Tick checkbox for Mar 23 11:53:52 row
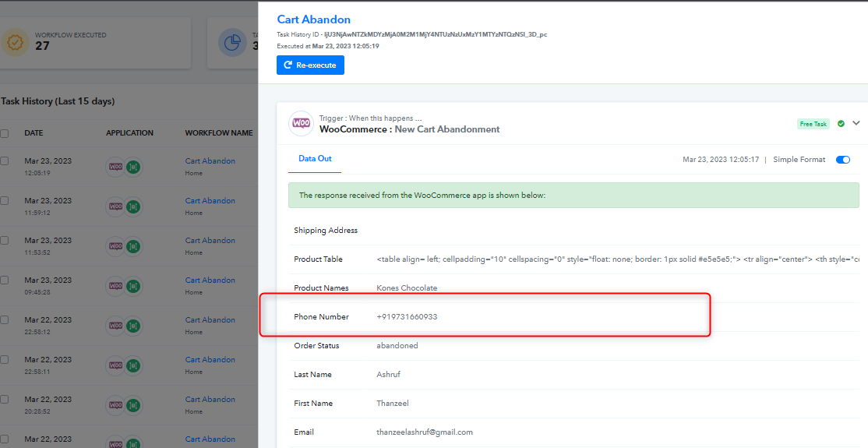This screenshot has height=448, width=868. tap(5, 241)
